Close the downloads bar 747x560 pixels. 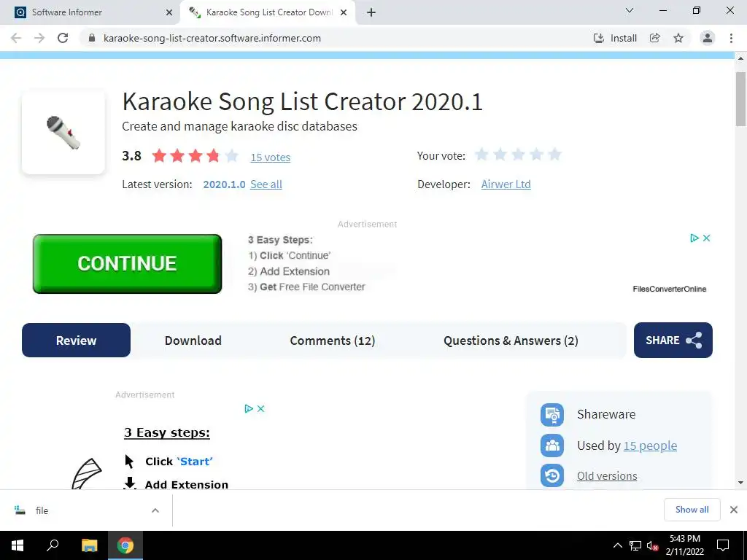pos(734,510)
